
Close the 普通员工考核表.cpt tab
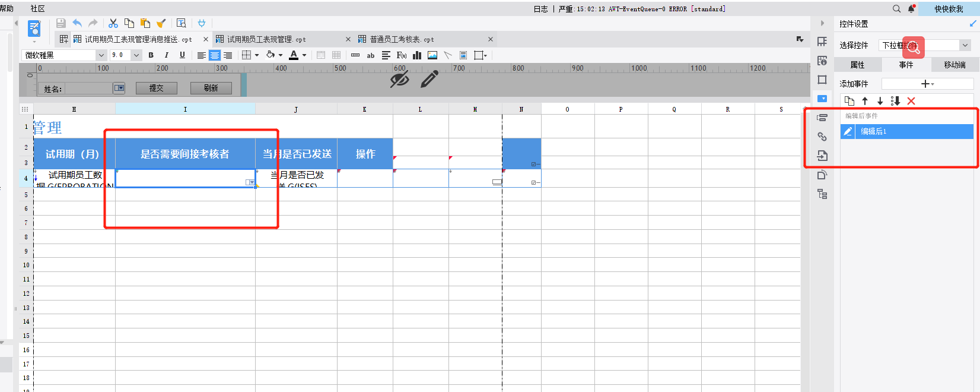[491, 39]
